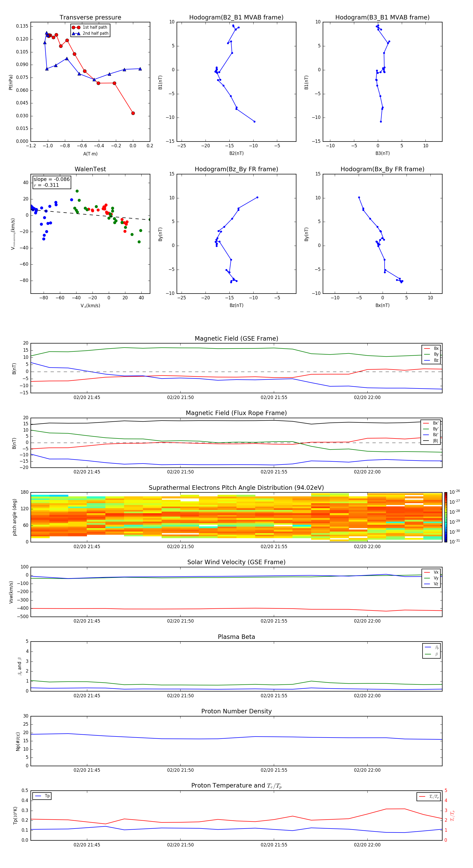473x868 pixels.
Task: Click the 'Plasma Beta' panel title
Action: point(236,637)
